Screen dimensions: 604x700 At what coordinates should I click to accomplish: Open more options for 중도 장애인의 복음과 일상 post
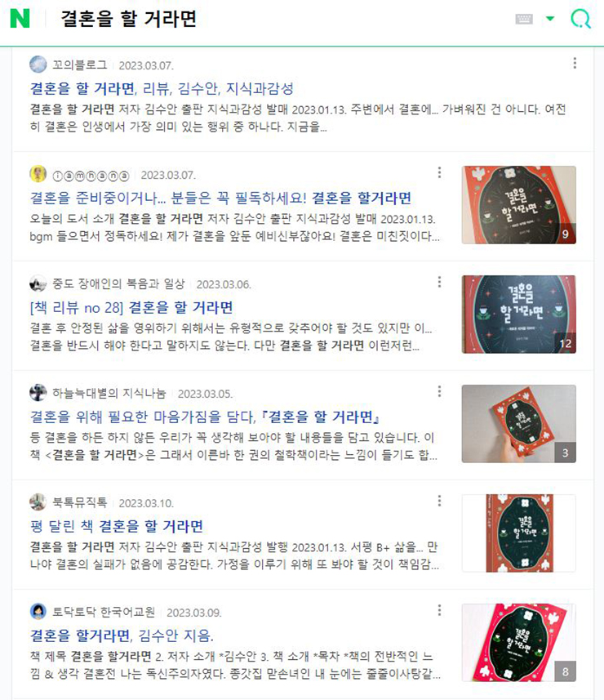click(439, 282)
